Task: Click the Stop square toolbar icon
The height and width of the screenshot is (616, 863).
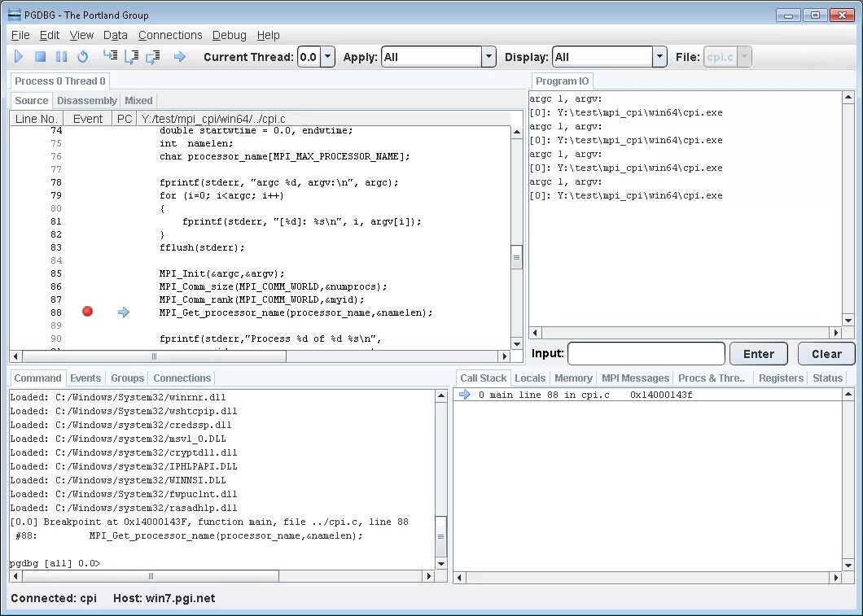Action: pos(40,57)
